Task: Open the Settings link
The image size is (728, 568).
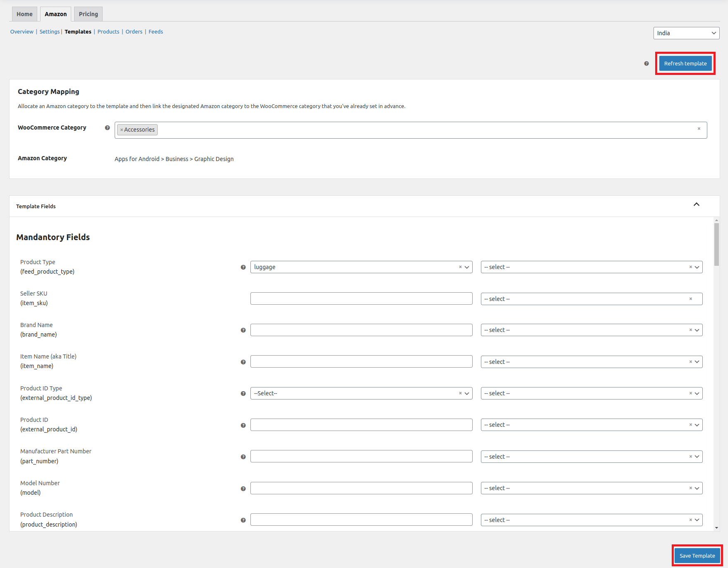Action: tap(49, 31)
